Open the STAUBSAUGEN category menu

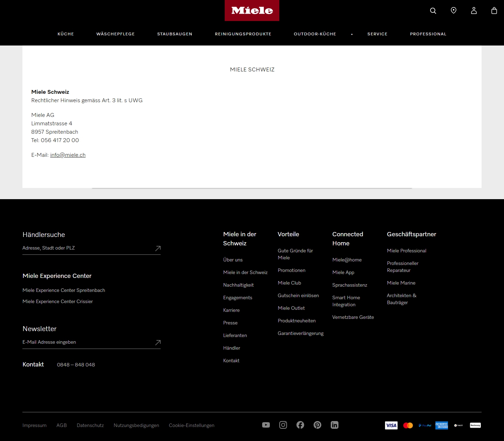(x=175, y=34)
